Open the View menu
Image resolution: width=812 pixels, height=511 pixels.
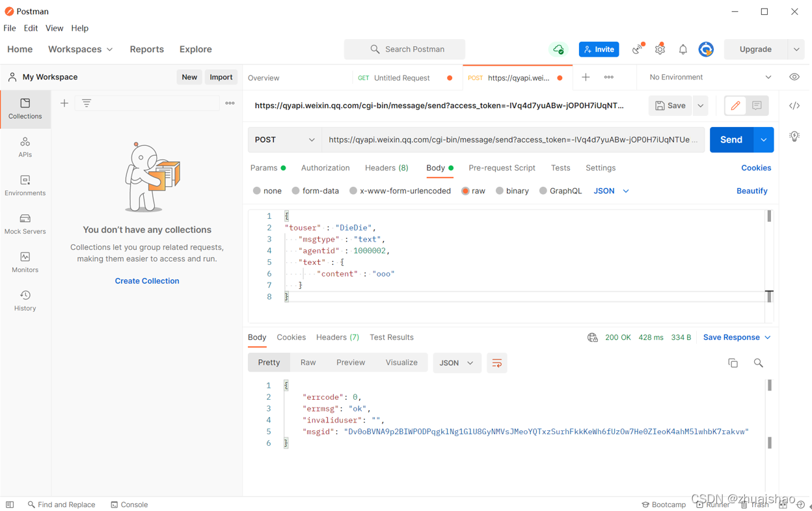tap(54, 28)
